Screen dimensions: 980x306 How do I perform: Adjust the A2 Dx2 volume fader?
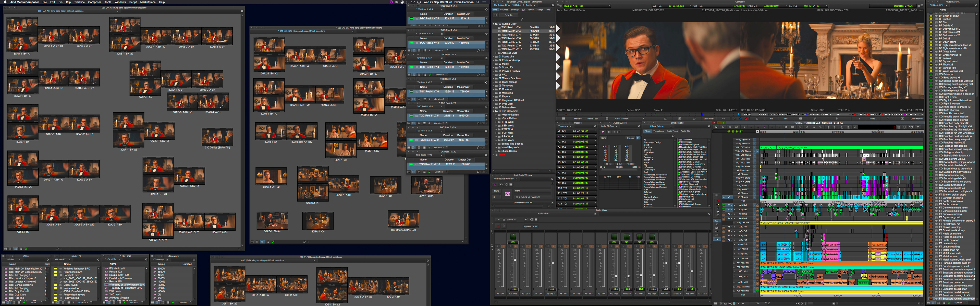tap(515, 260)
